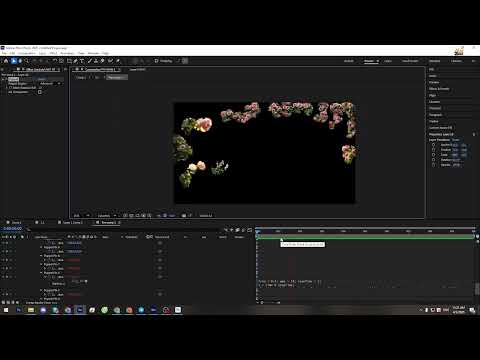The image size is (480, 360).
Task: Expand the Content-Aware Fill panel
Action: 440,128
